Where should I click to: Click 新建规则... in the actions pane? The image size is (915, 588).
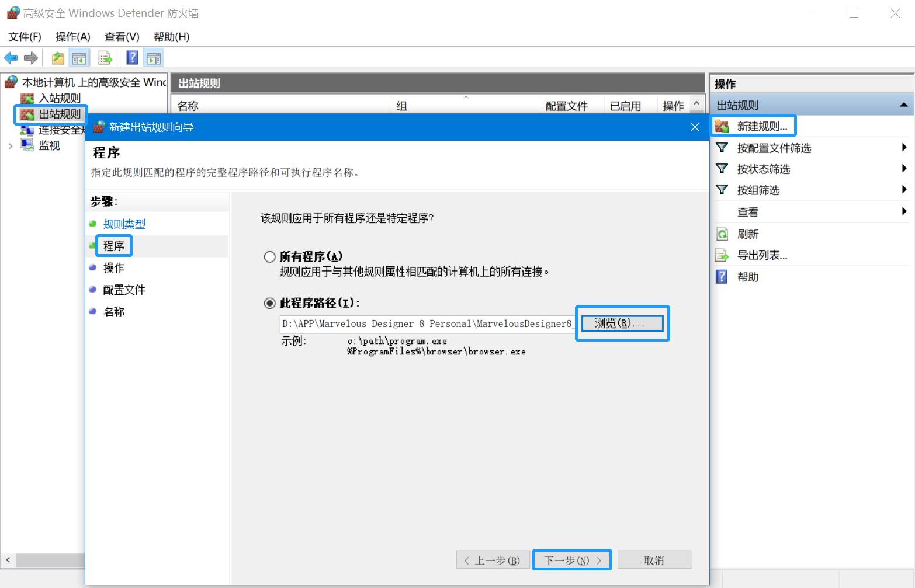coord(763,126)
